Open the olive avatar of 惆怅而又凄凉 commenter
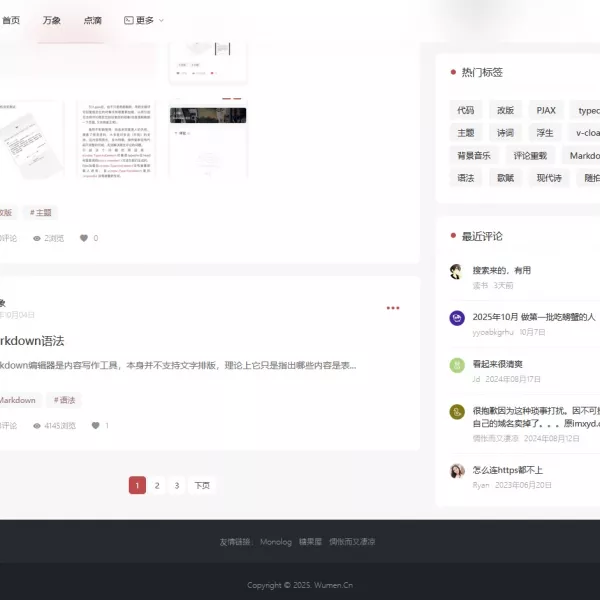 [457, 412]
